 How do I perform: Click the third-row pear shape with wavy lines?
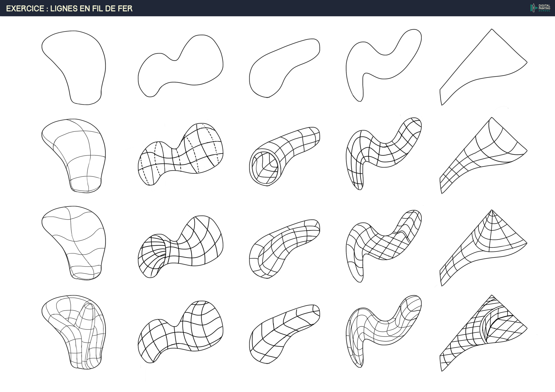pos(77,242)
